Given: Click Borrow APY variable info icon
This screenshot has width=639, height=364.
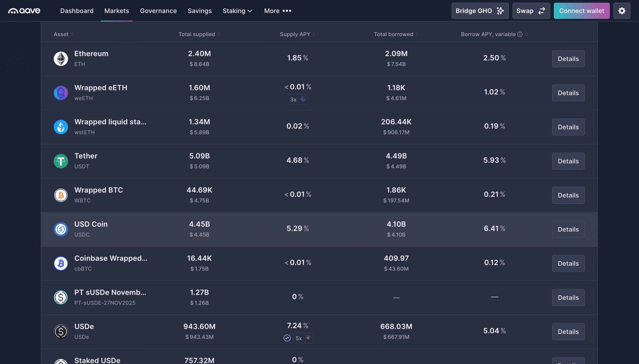Looking at the screenshot, I should [520, 34].
